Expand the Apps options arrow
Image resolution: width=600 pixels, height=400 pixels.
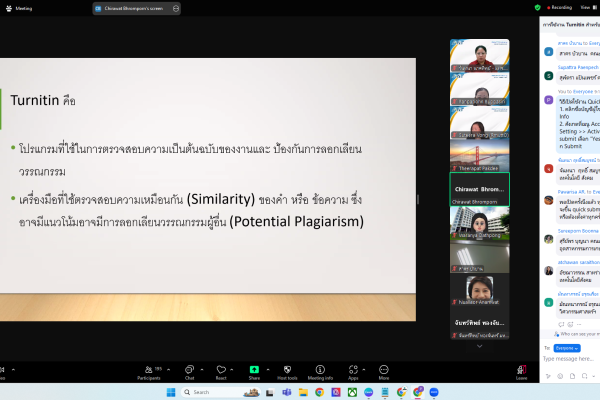coord(364,370)
